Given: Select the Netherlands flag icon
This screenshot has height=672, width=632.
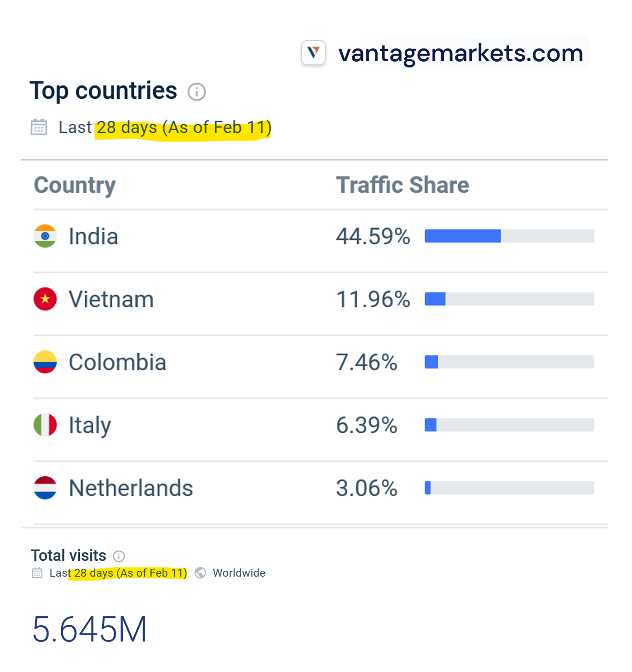Looking at the screenshot, I should (x=45, y=488).
